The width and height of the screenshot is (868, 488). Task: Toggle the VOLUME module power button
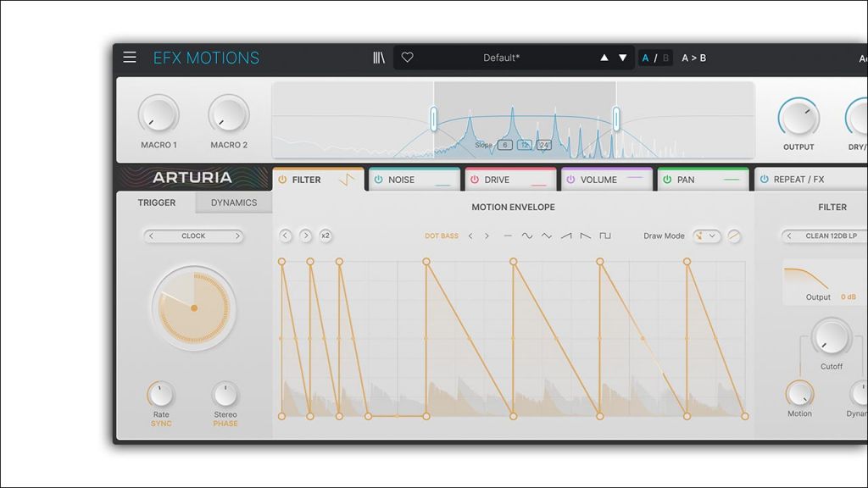pyautogui.click(x=570, y=180)
